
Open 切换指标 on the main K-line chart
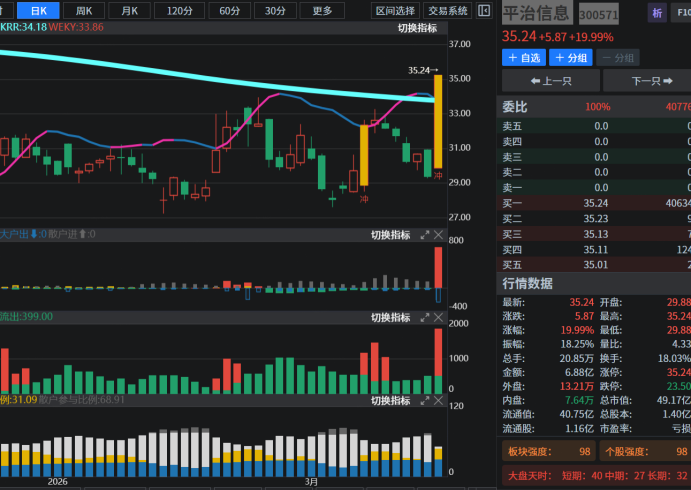(x=417, y=27)
